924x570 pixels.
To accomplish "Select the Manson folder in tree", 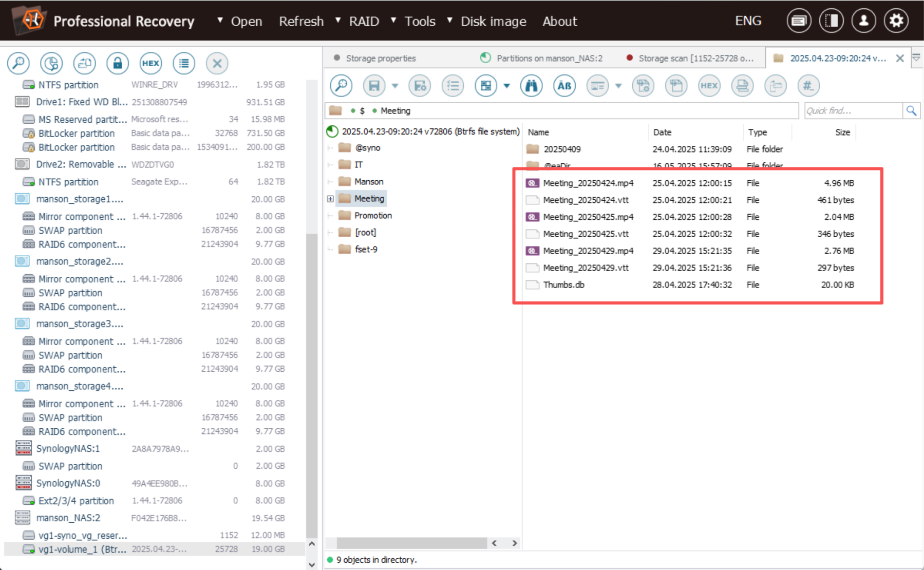I will (x=369, y=182).
